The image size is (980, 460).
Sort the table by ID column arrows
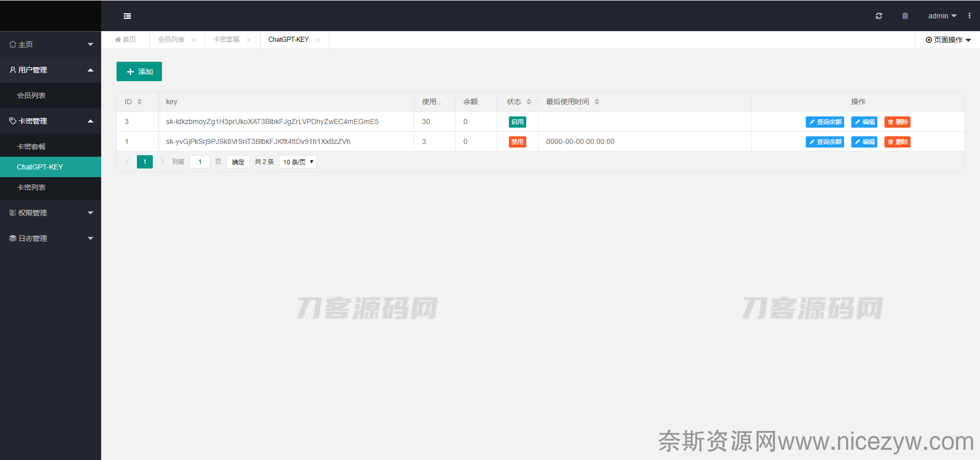coord(139,102)
